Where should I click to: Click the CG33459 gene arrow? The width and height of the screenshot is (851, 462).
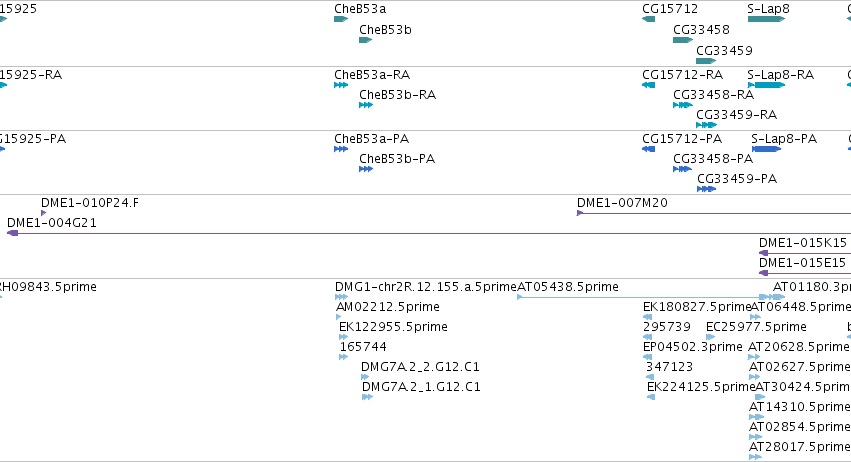point(706,61)
